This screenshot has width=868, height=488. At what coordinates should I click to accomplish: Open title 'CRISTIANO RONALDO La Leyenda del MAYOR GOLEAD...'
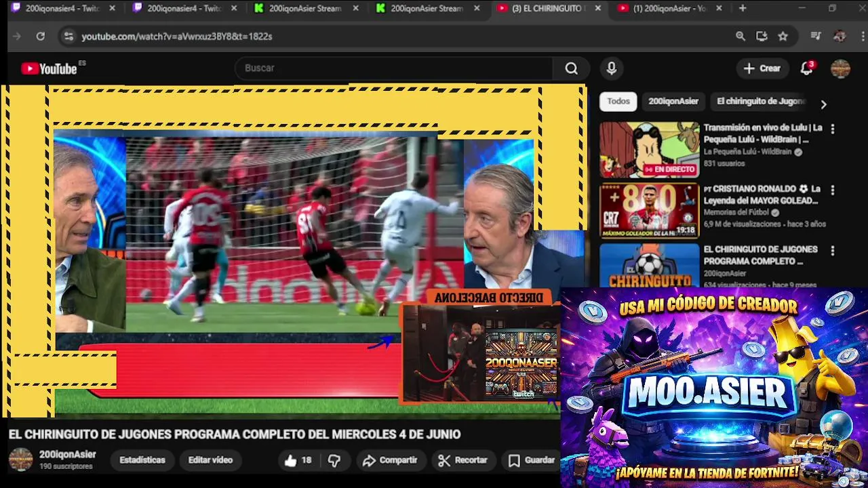[762, 195]
